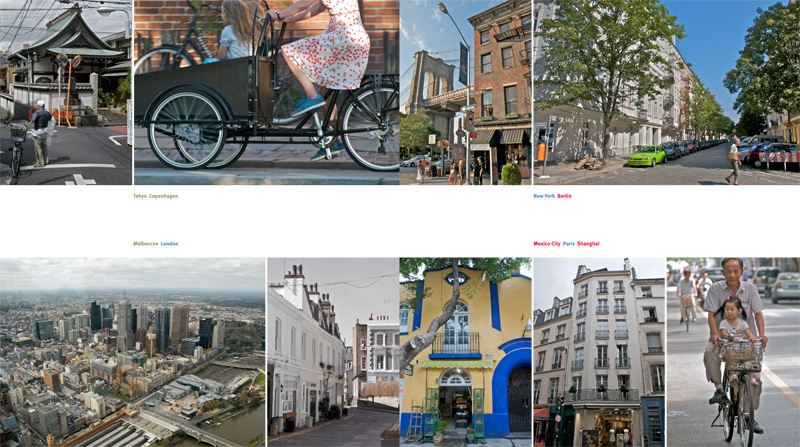800x447 pixels.
Task: View the Paris corner building photo
Action: 598,352
